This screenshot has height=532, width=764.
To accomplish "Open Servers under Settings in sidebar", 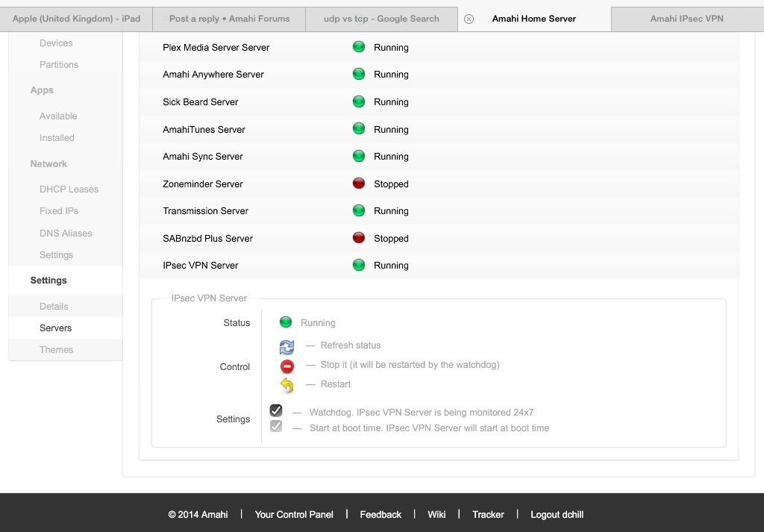I will pyautogui.click(x=55, y=328).
